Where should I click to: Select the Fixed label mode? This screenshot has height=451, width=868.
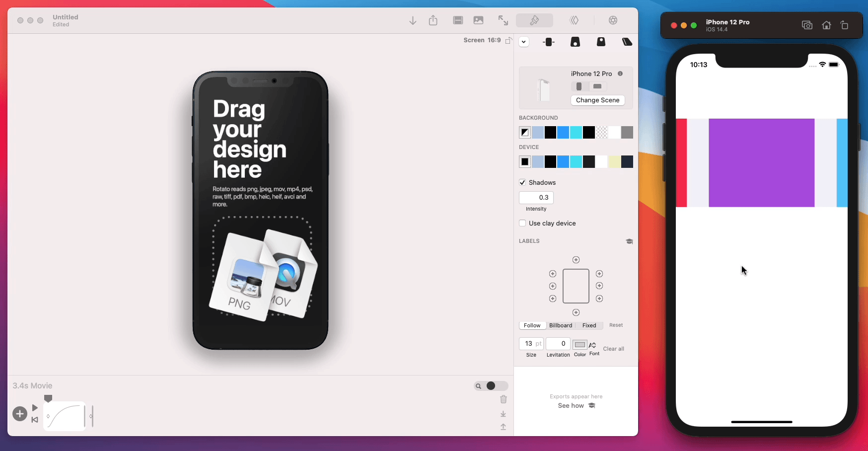589,325
